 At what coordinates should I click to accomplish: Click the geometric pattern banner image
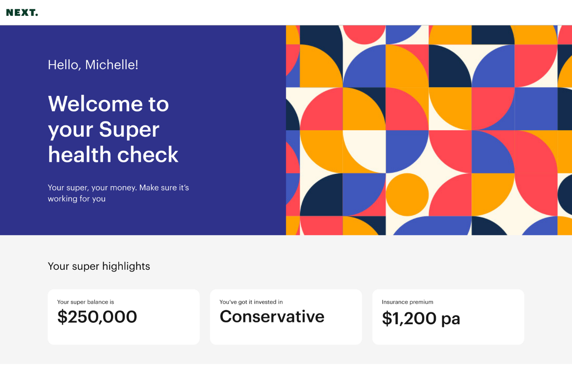[429, 130]
